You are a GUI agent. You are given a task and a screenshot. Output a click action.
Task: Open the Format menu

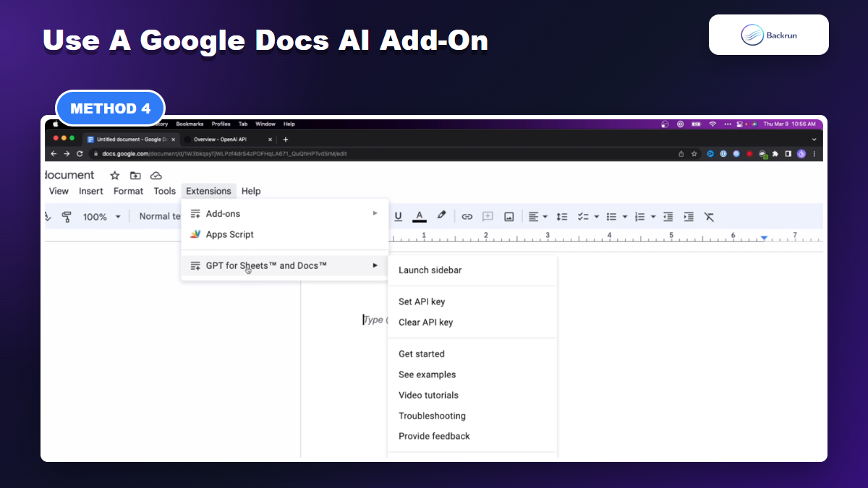128,191
